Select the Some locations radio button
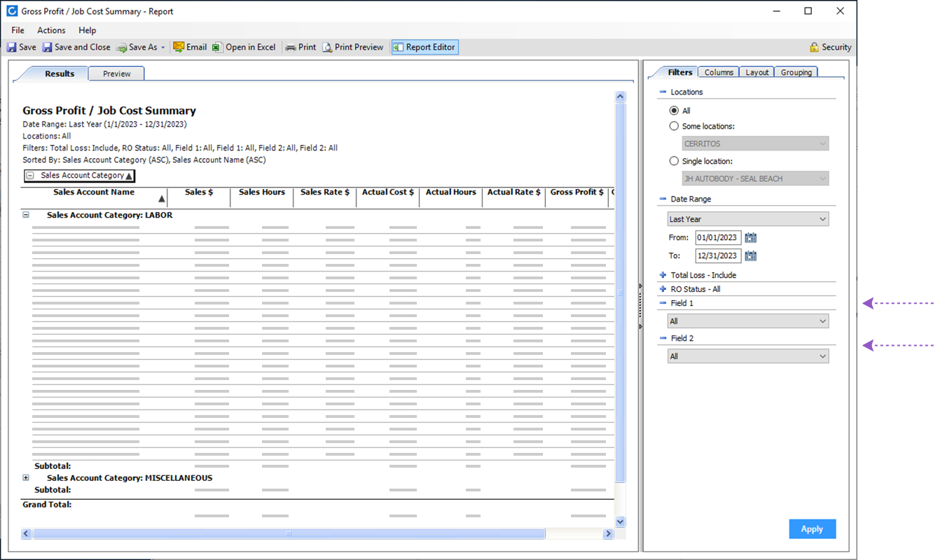945x560 pixels. pos(674,126)
